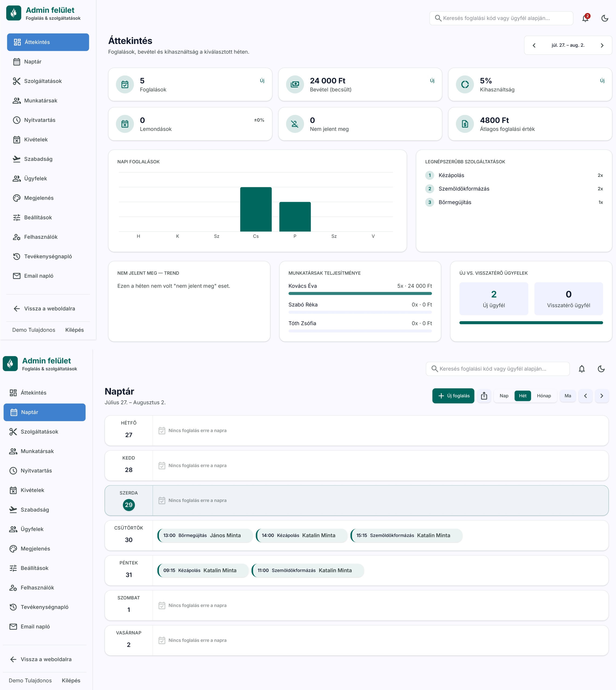Open Ügyfelek in the Áttekintés page sidebar
Viewport: 616px width, 690px height.
pos(48,178)
